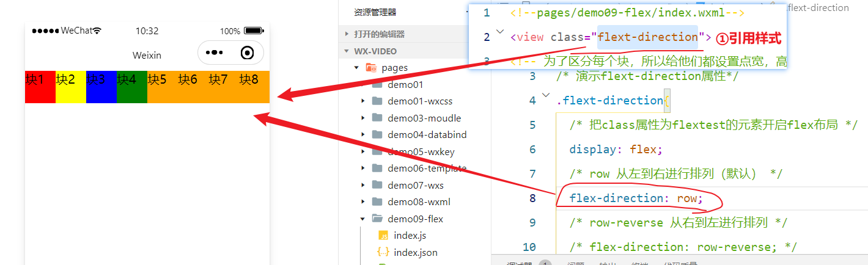Click line number 8 in the gutter
This screenshot has height=265, width=868.
click(x=532, y=198)
